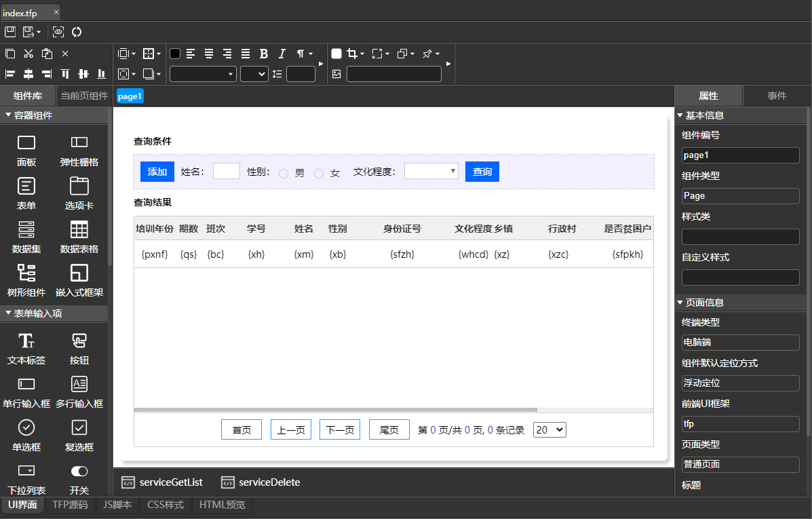Screen dimensions: 812x519
Task: Click the center text alignment icon
Action: (x=209, y=54)
